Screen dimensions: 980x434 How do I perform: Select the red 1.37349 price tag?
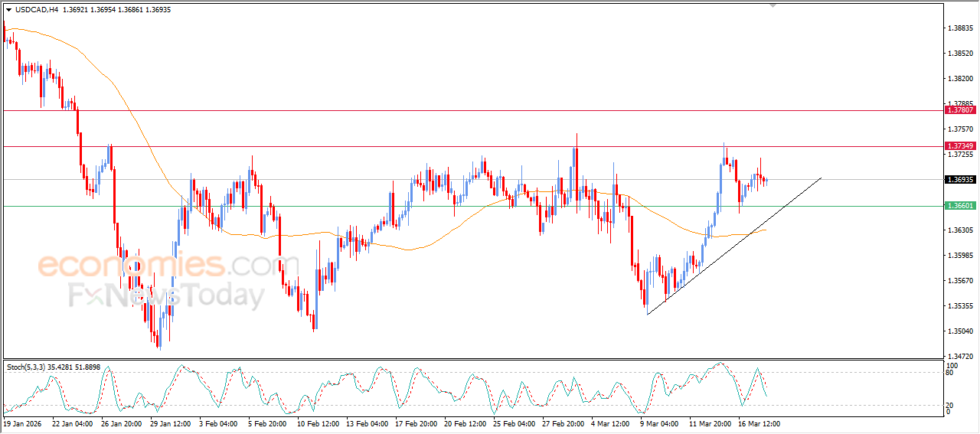[960, 146]
